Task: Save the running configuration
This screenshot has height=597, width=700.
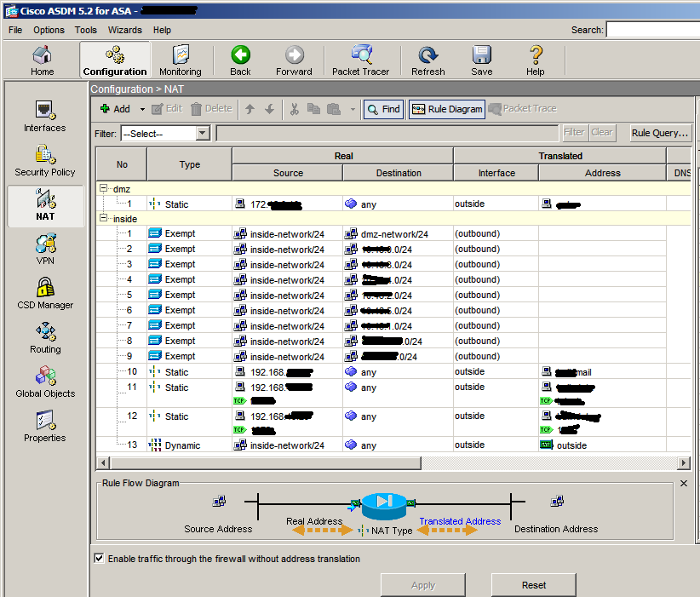Action: point(482,60)
